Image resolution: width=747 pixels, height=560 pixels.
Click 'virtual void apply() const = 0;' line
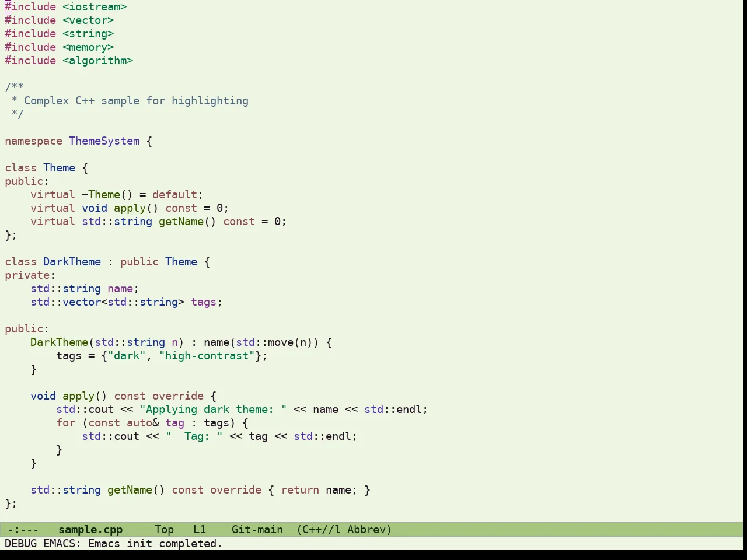[x=130, y=208]
